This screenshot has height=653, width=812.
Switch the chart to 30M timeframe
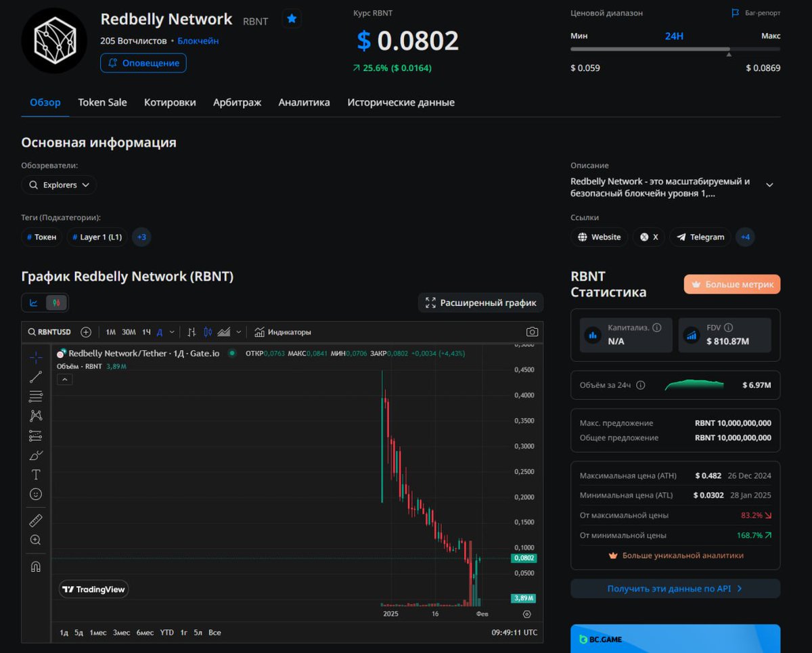129,332
